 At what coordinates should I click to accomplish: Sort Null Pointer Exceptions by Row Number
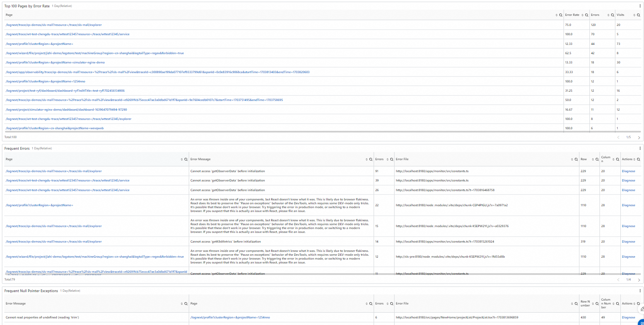[x=593, y=304]
